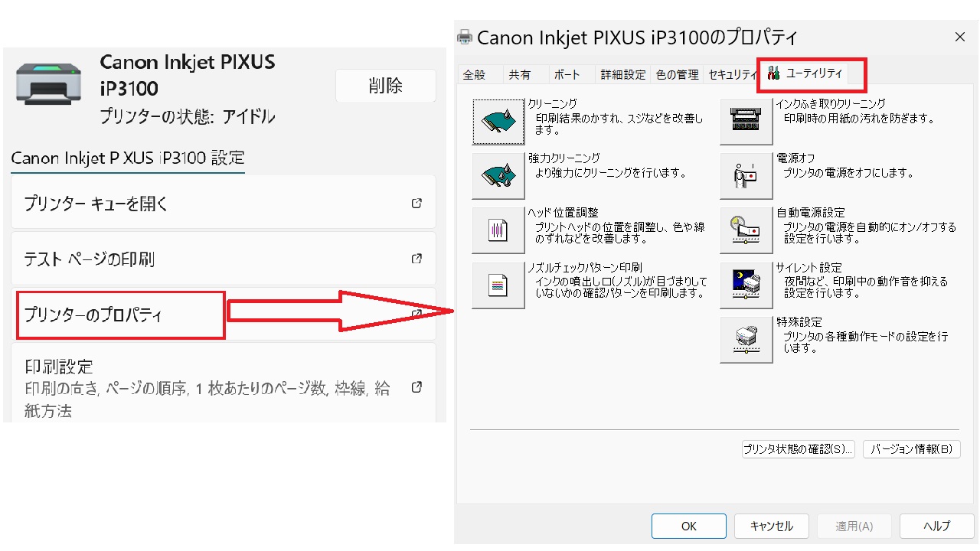Confirm settings with the OK button
The height and width of the screenshot is (551, 980).
click(688, 526)
